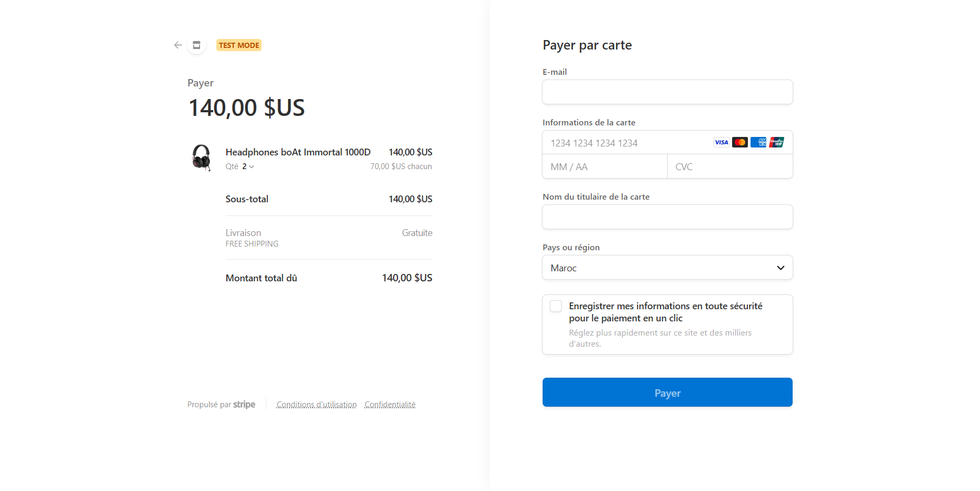Open Conditions d'utilisation

[316, 404]
